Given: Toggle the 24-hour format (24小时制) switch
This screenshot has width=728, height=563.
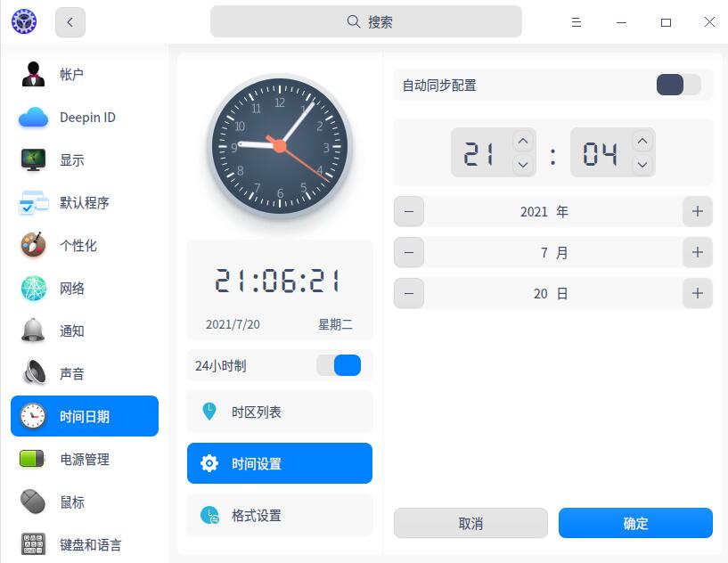Looking at the screenshot, I should [339, 365].
